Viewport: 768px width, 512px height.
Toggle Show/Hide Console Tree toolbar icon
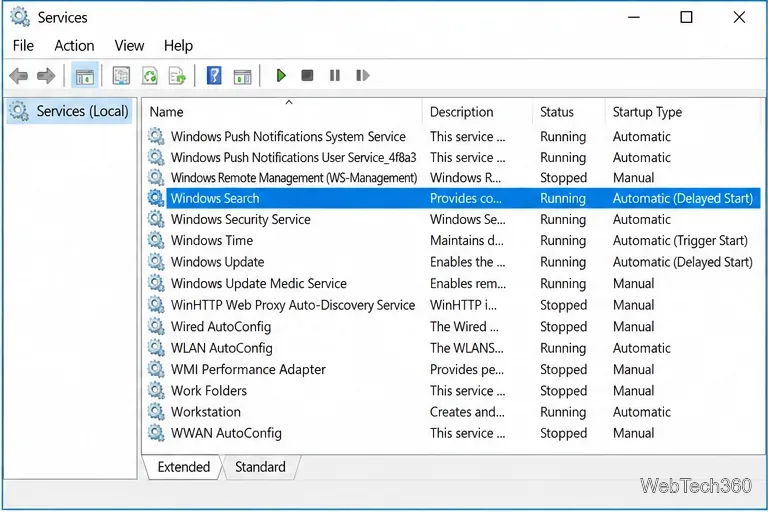[x=84, y=76]
